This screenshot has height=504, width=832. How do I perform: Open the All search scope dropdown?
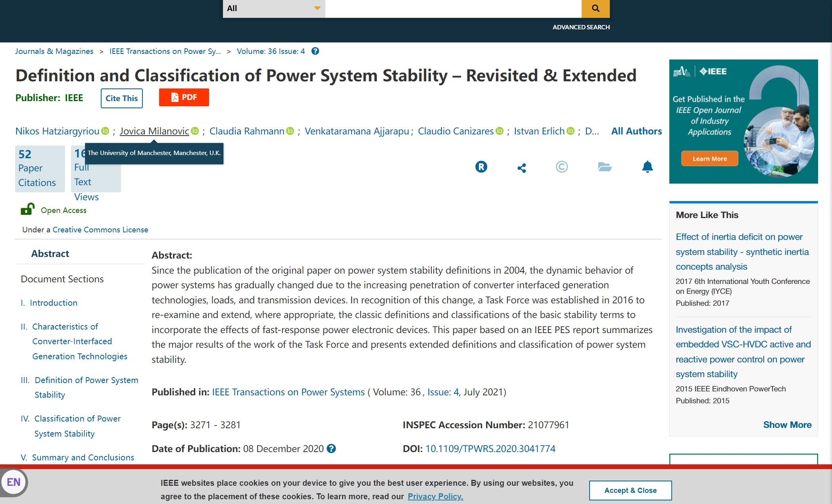[x=274, y=8]
